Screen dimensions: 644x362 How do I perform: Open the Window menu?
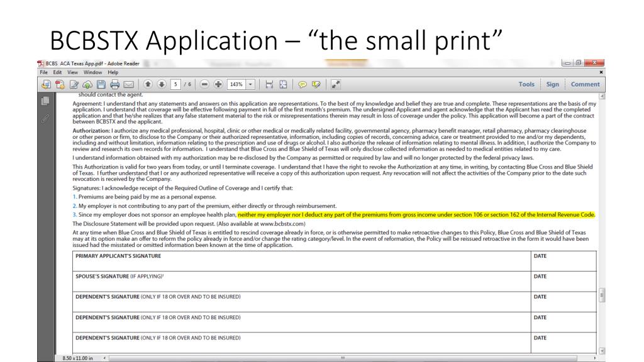93,72
